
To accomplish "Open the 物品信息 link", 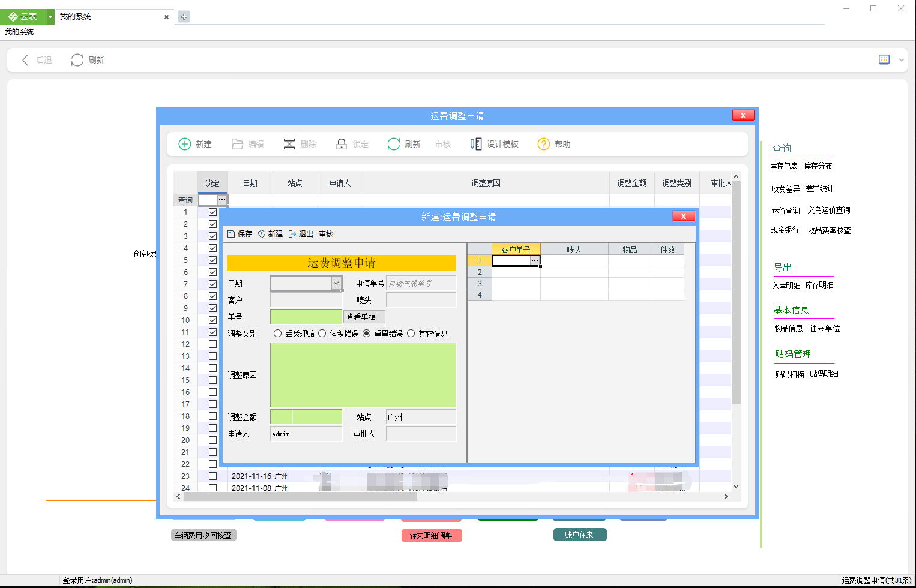I will point(789,328).
